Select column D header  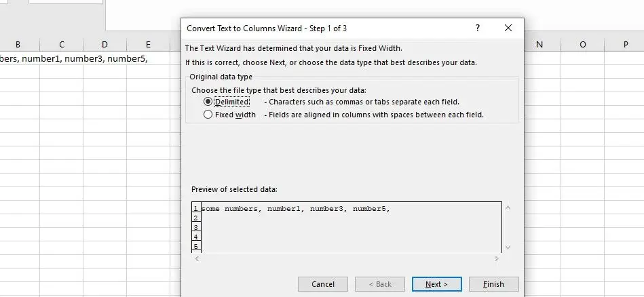click(x=105, y=45)
